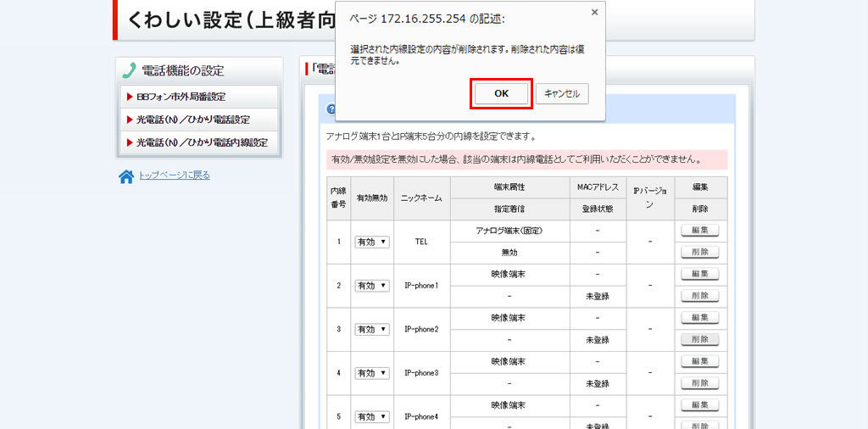The height and width of the screenshot is (429, 868).
Task: Open 有効 dropdown for IP-phone2
Action: (x=371, y=329)
